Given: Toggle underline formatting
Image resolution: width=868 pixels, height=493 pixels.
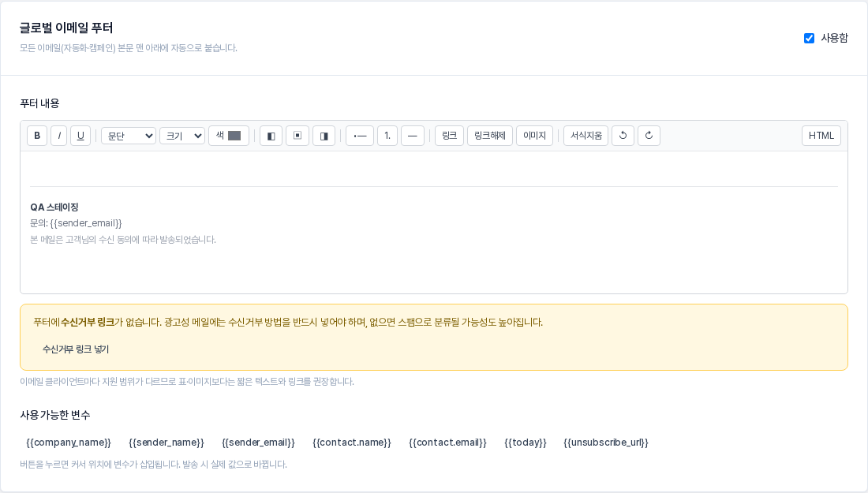Looking at the screenshot, I should point(80,136).
